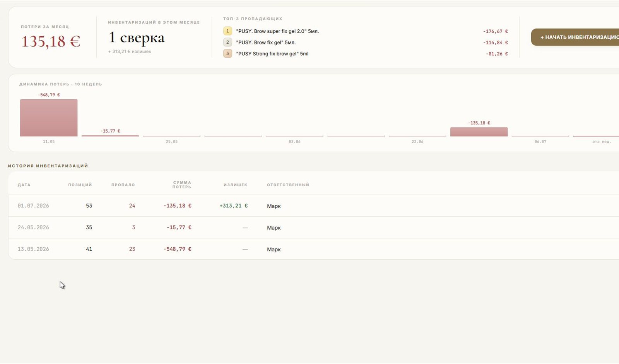619x364 pixels.
Task: Click the 11.05 chart axis label
Action: (49, 142)
